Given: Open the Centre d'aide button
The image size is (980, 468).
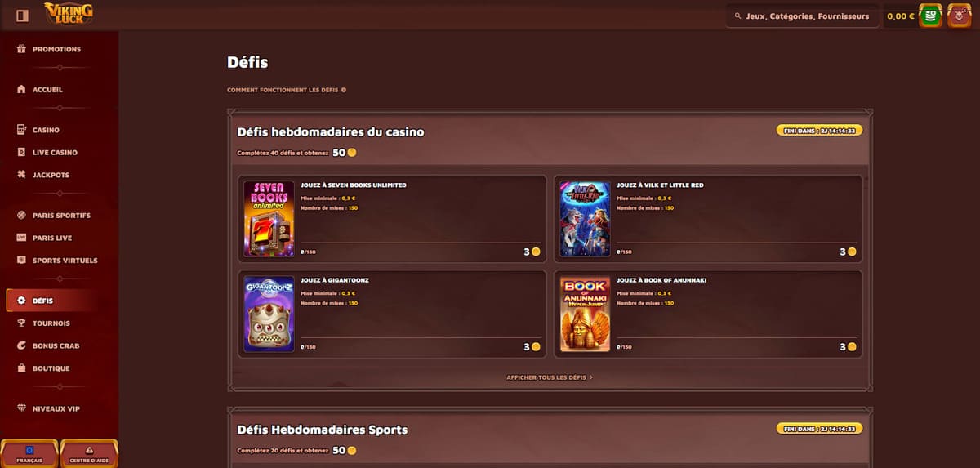Looking at the screenshot, I should coord(90,454).
